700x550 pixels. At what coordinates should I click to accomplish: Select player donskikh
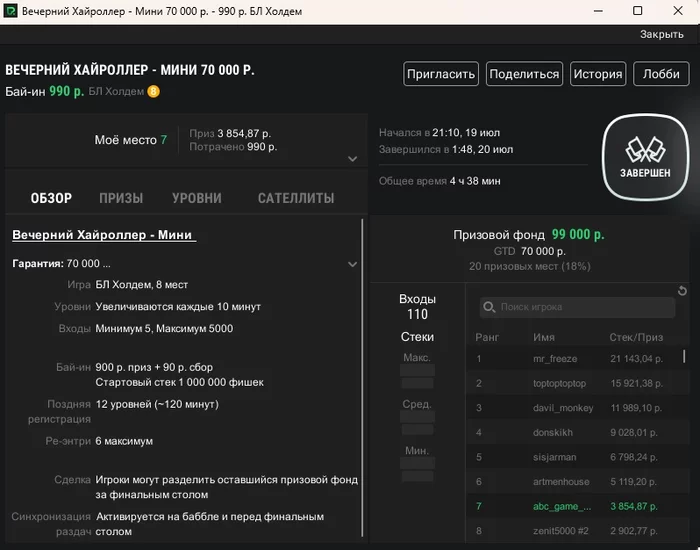point(553,433)
